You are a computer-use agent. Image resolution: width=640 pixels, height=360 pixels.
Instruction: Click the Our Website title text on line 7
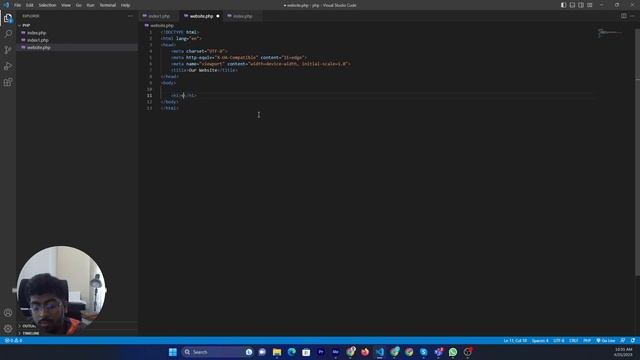(x=203, y=70)
